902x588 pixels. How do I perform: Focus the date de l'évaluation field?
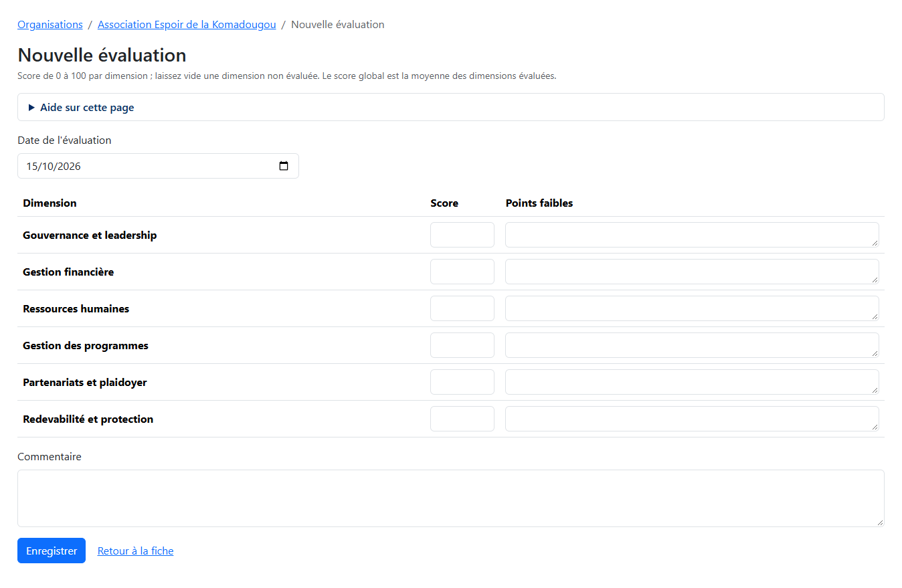pos(158,166)
